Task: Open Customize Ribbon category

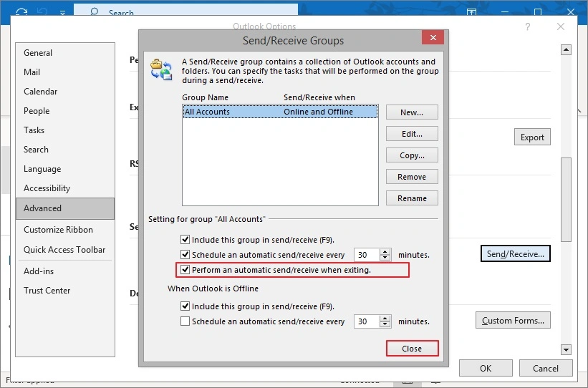Action: click(x=65, y=229)
